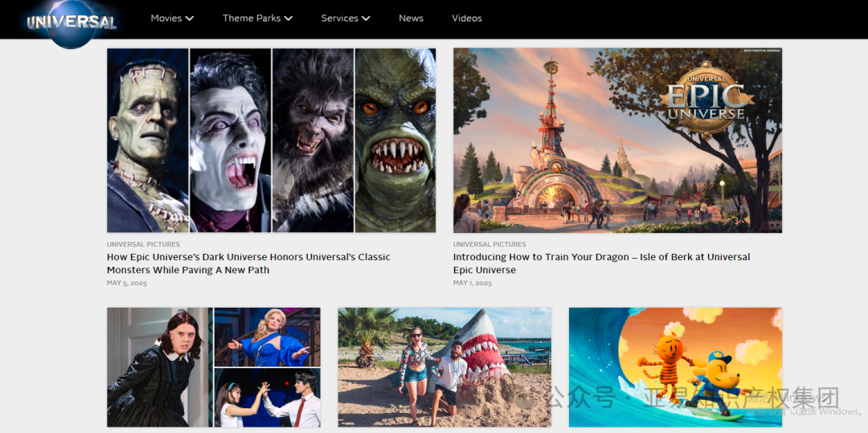868x433 pixels.
Task: Click Universal Pictures label above Isle of Berk article
Action: coord(489,244)
